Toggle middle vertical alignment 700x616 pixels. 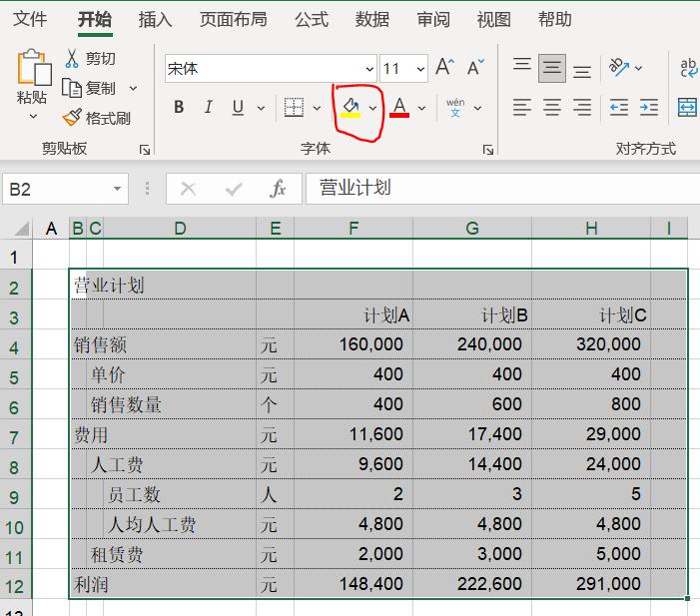click(552, 68)
